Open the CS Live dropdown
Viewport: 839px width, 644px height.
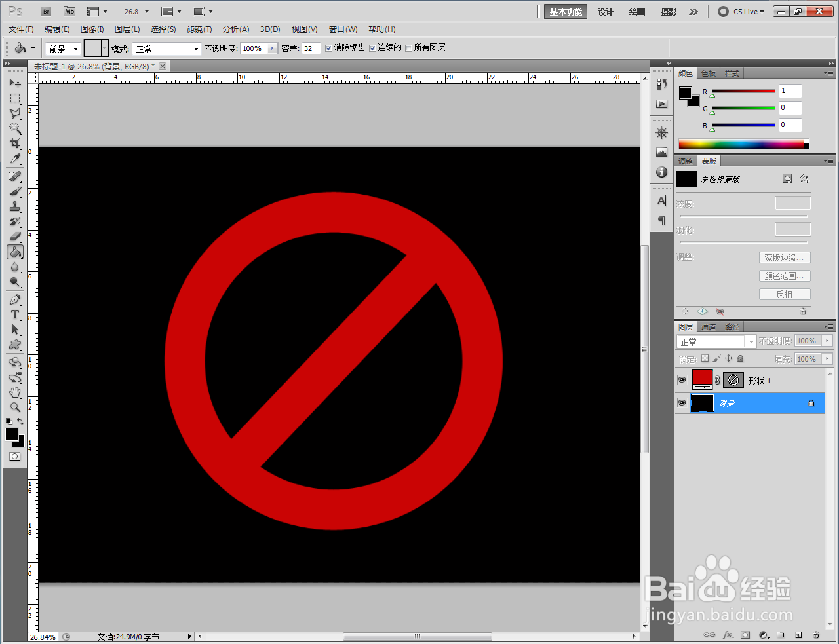pyautogui.click(x=742, y=12)
